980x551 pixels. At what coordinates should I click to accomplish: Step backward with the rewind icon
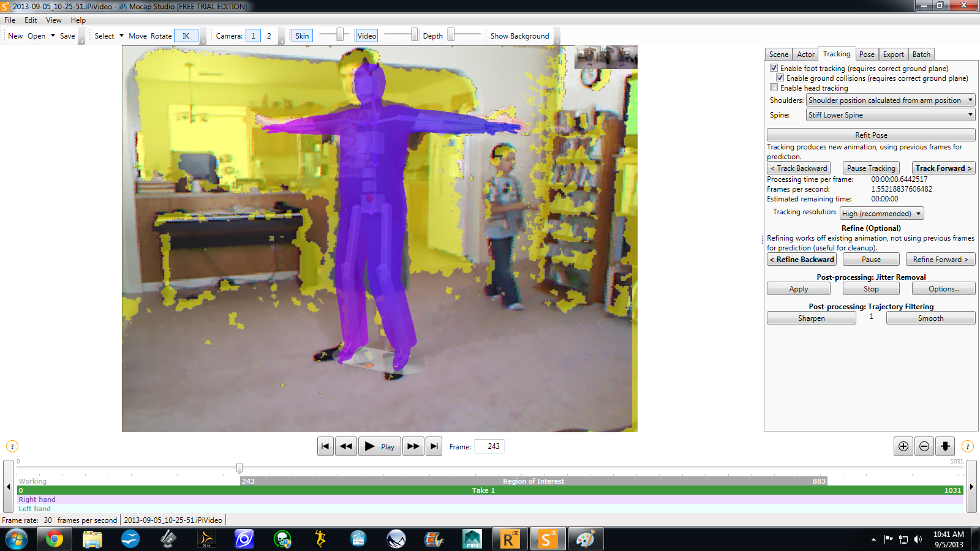pos(346,446)
